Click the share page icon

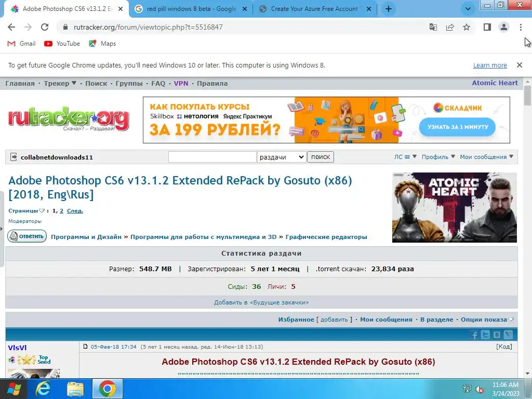(450, 27)
